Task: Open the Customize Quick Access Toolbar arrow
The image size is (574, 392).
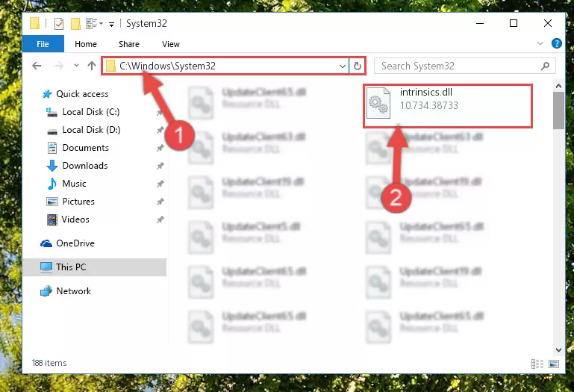Action: [111, 25]
